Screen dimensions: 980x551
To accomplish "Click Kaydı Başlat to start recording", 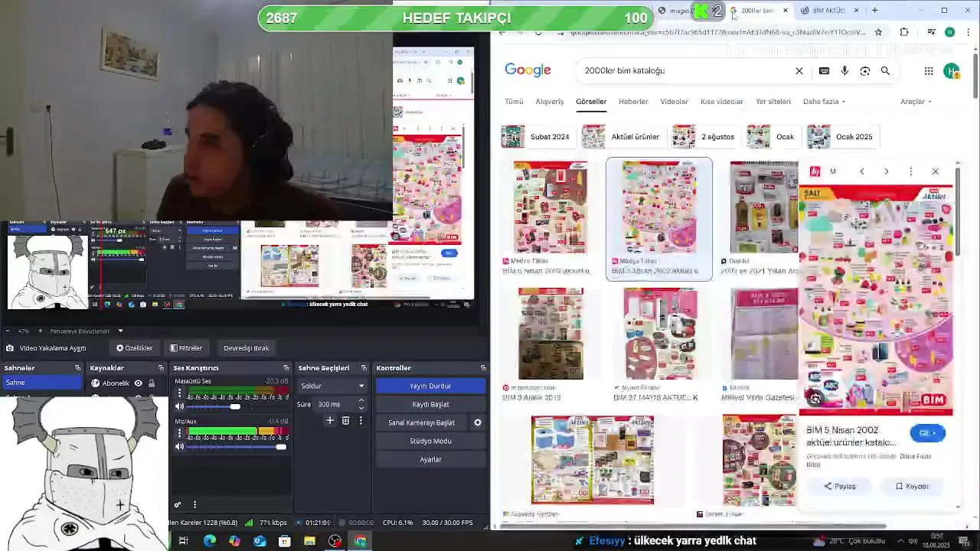I will tap(430, 404).
